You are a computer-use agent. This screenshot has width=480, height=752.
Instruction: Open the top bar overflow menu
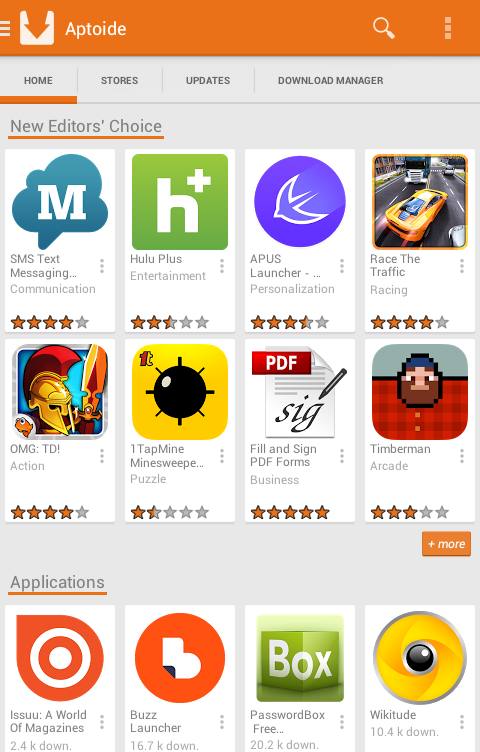coord(448,28)
